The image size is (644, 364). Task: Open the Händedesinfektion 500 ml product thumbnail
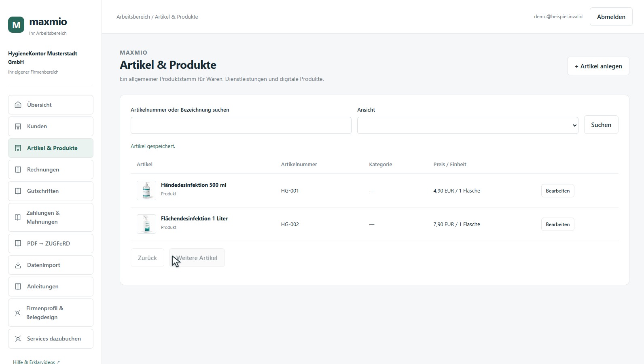click(146, 190)
